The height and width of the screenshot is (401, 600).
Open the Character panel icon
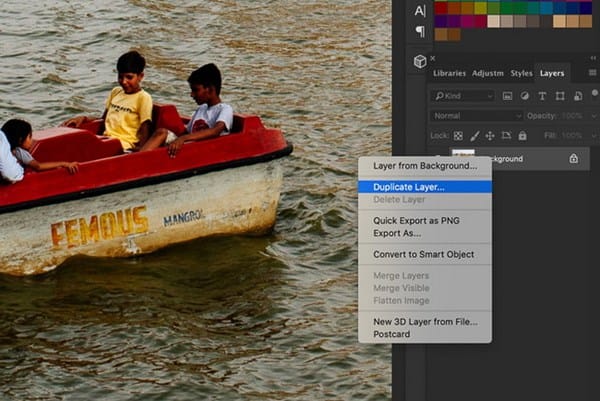pos(420,11)
